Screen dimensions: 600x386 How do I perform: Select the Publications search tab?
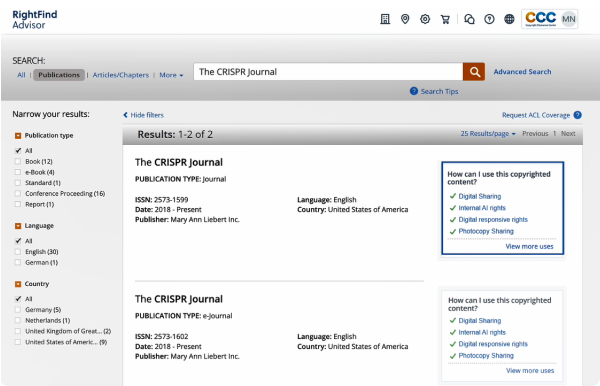[x=59, y=75]
